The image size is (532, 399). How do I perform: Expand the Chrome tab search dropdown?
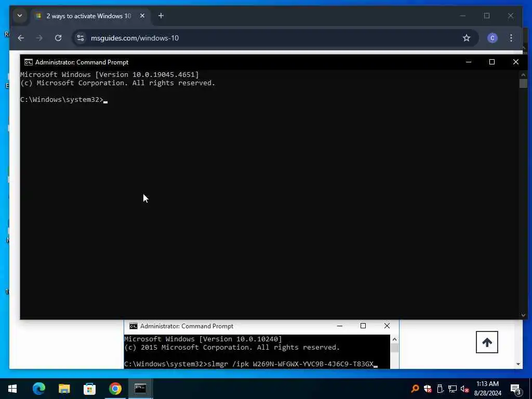point(20,16)
